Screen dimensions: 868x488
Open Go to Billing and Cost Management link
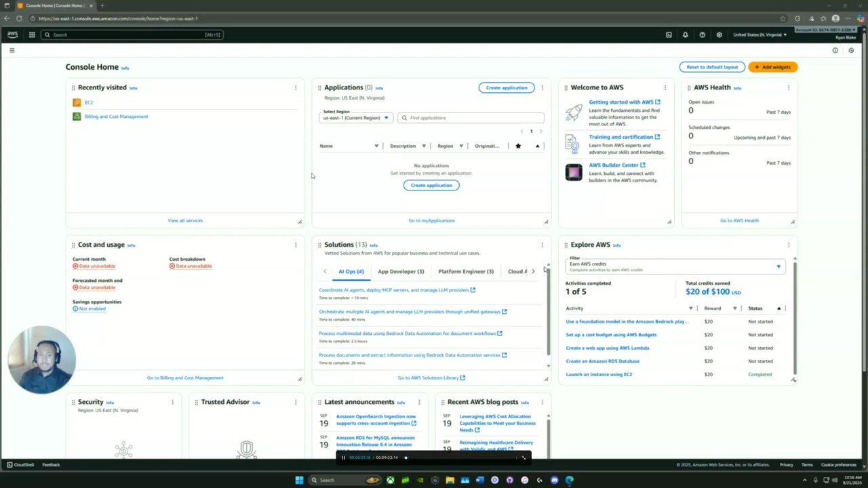(185, 378)
